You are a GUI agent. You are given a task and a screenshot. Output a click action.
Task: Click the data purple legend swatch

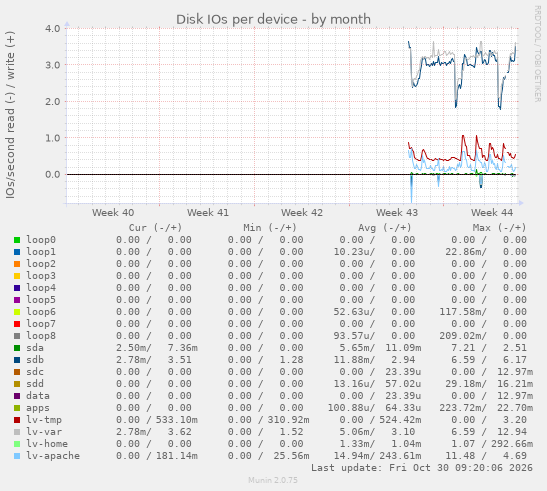pyautogui.click(x=17, y=396)
